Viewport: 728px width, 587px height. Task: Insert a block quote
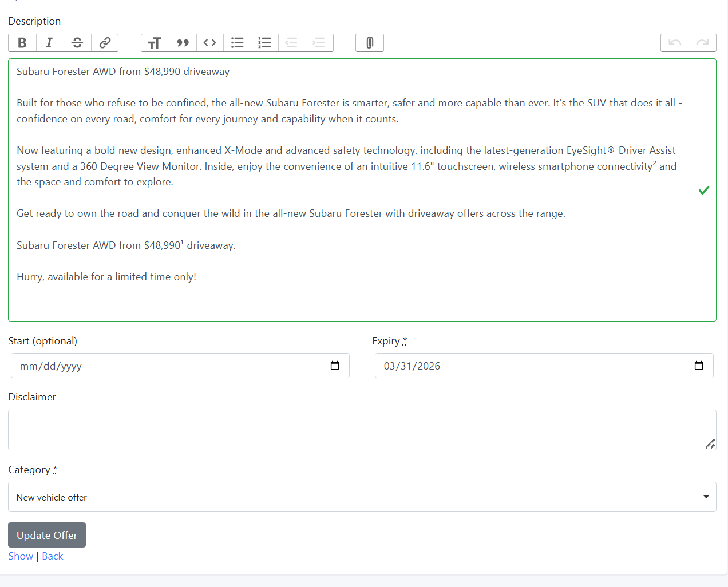click(183, 43)
